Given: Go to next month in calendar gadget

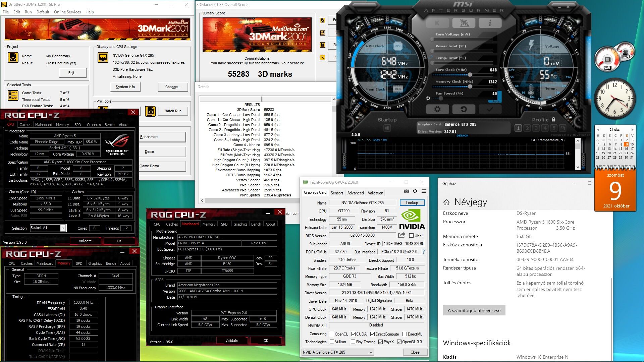Looking at the screenshot, I should coord(632,129).
